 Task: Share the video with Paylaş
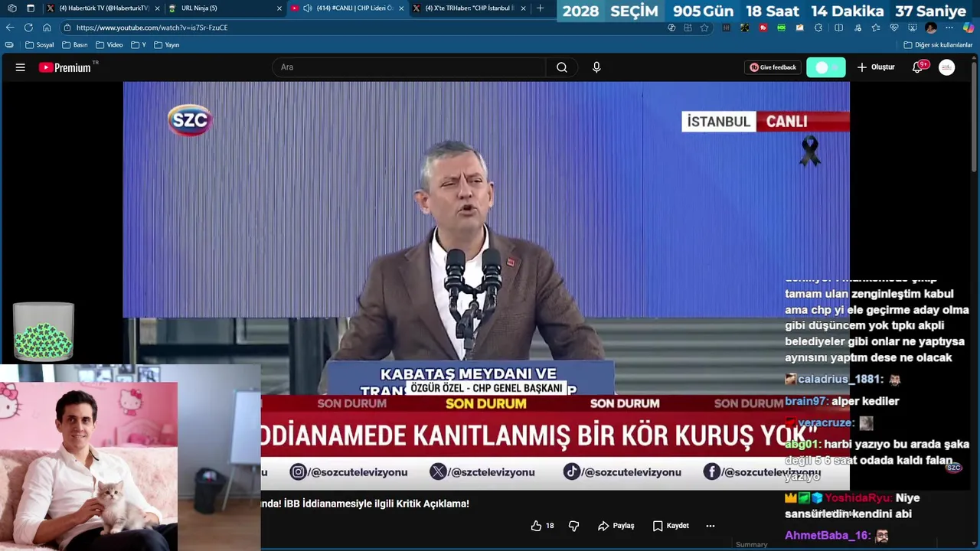[x=616, y=526]
